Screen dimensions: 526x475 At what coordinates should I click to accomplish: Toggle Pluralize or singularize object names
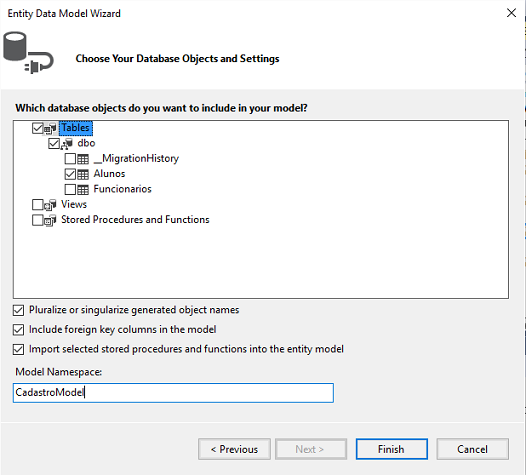click(x=18, y=310)
